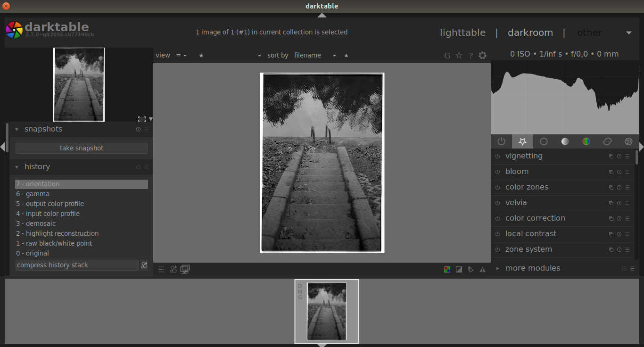Expand the more modules section
The width and height of the screenshot is (644, 347).
click(x=497, y=268)
